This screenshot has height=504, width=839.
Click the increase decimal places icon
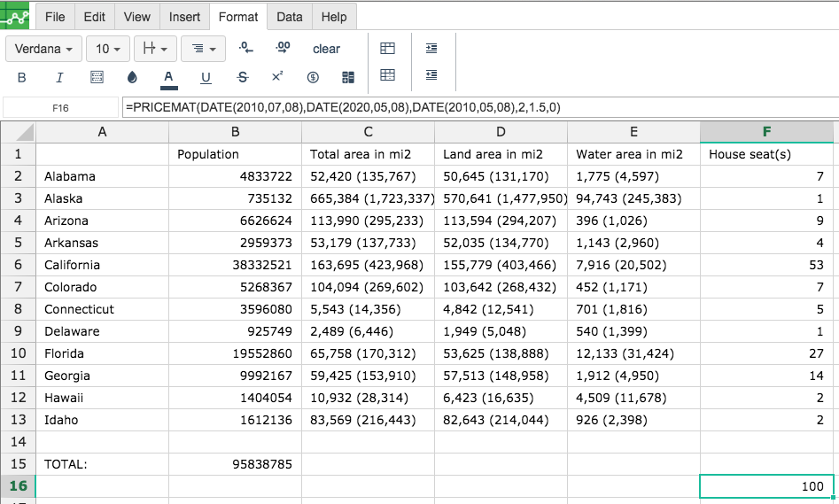[283, 48]
